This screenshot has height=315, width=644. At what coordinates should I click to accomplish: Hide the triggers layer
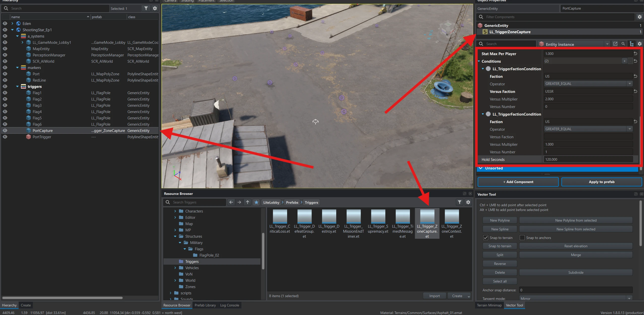5,86
